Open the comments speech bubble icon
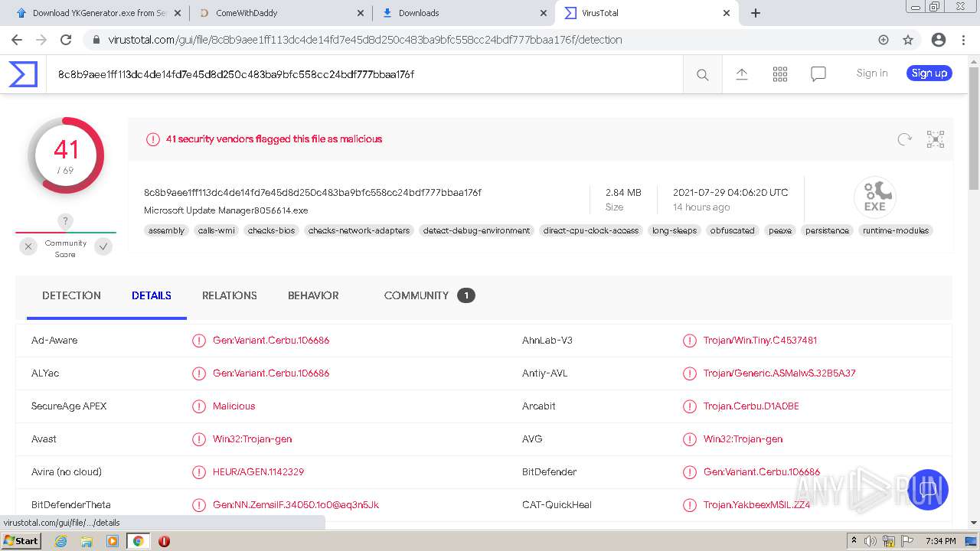The image size is (980, 551). point(818,74)
